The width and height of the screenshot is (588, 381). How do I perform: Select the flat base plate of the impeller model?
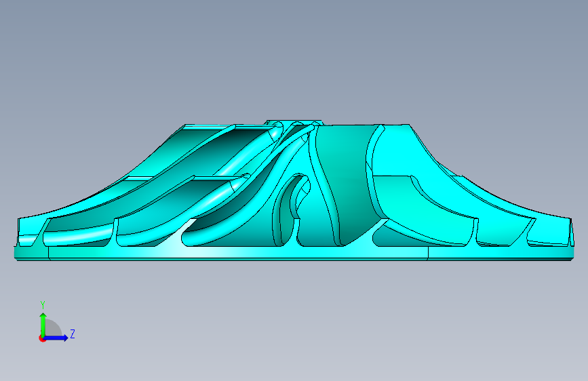coord(294,253)
